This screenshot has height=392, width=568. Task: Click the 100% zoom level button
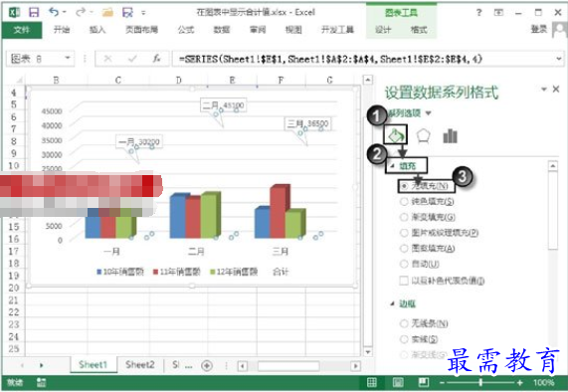(543, 382)
